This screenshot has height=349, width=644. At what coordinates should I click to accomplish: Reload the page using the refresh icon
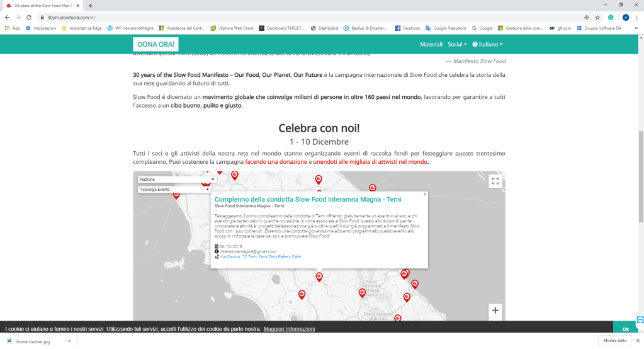pyautogui.click(x=29, y=17)
